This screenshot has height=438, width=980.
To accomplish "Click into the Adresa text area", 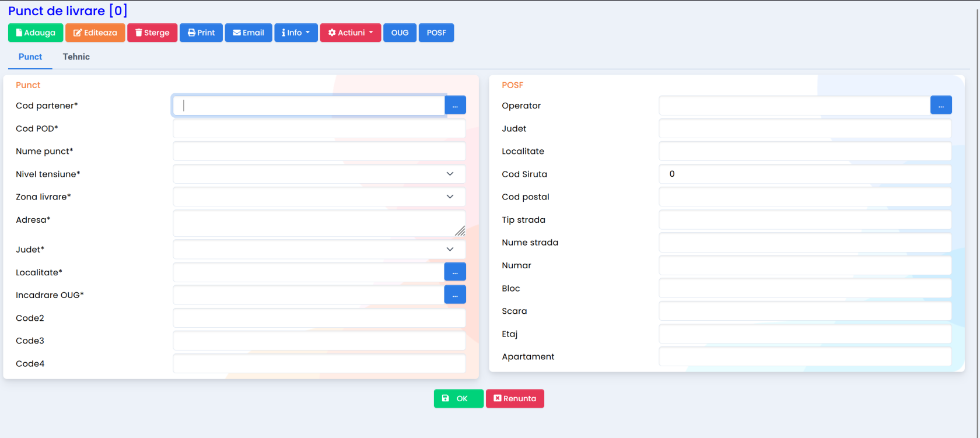I will point(319,223).
